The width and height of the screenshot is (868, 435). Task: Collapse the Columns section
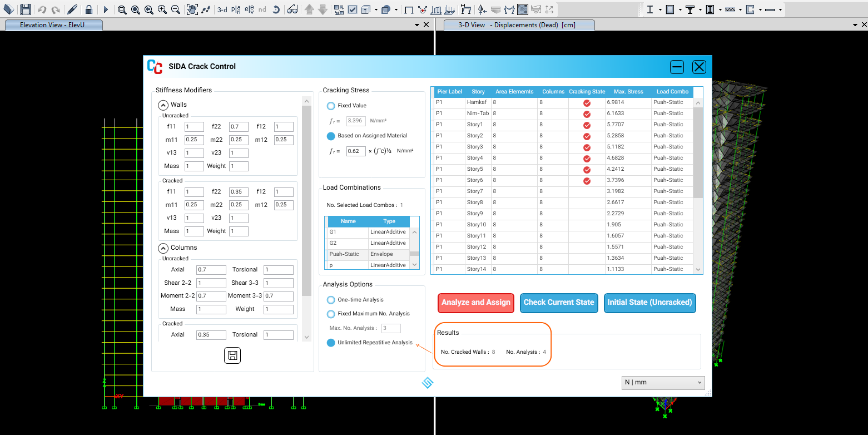coord(163,248)
